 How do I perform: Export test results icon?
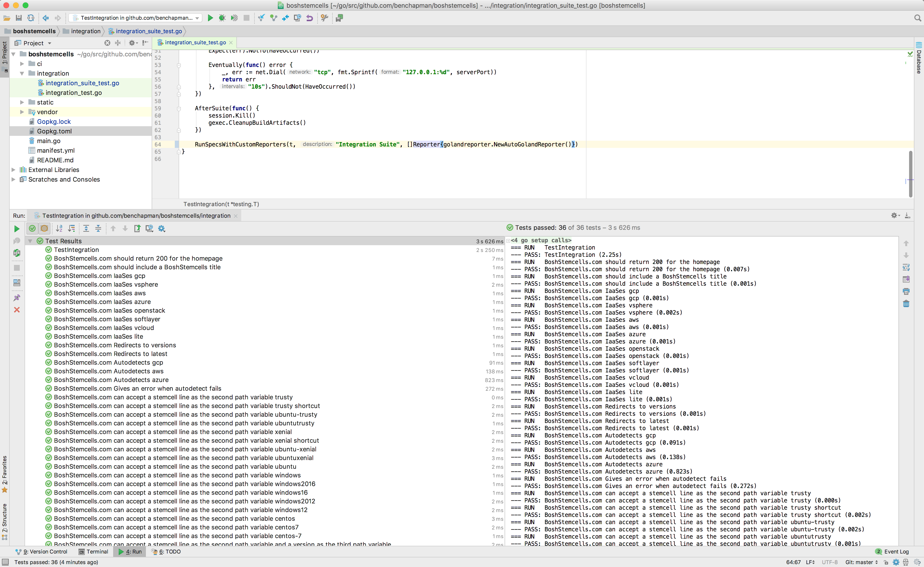tap(137, 228)
